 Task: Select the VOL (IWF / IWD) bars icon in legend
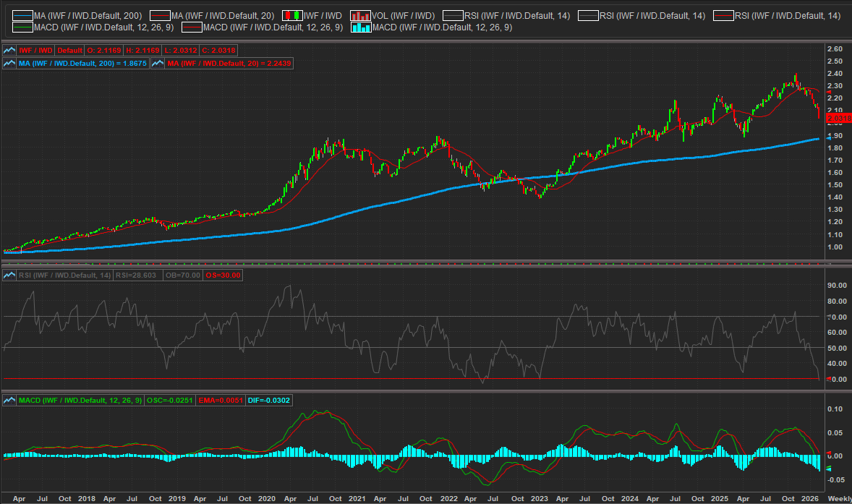360,15
